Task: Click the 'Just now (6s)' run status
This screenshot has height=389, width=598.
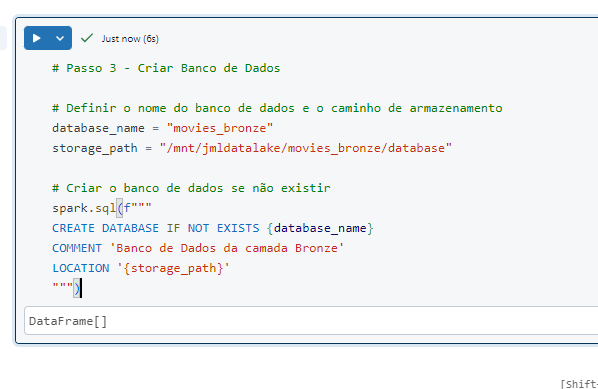Action: click(x=130, y=39)
